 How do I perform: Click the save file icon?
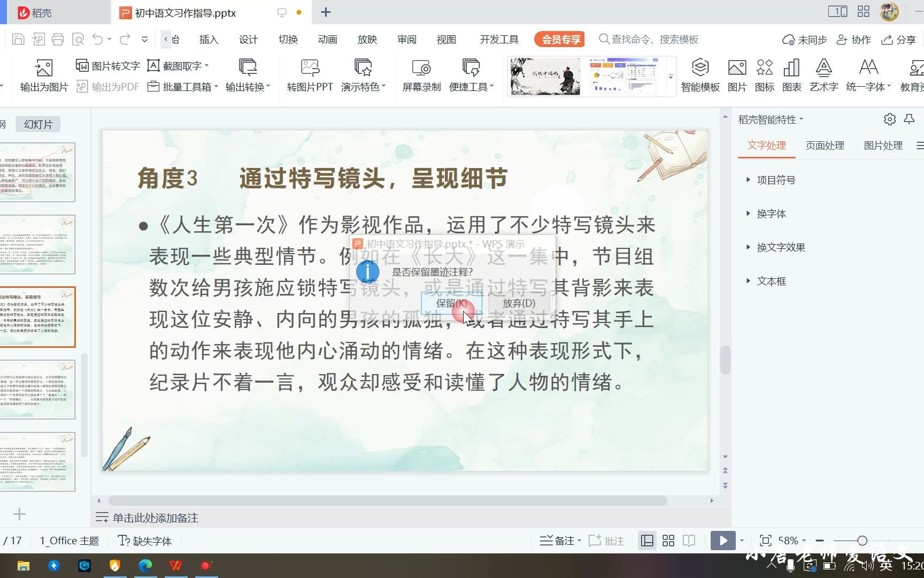point(18,39)
